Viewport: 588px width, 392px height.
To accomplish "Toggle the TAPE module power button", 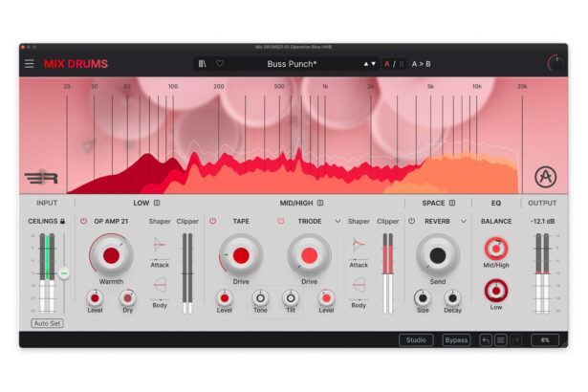I will point(212,221).
